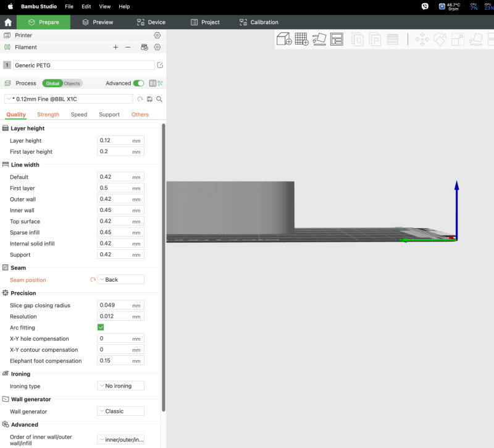Open the Speed tab
This screenshot has width=494, height=448.
79,114
